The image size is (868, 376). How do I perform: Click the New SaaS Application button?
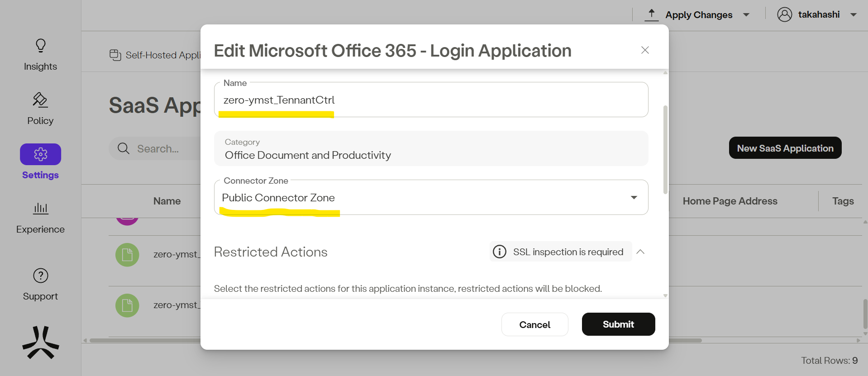785,148
